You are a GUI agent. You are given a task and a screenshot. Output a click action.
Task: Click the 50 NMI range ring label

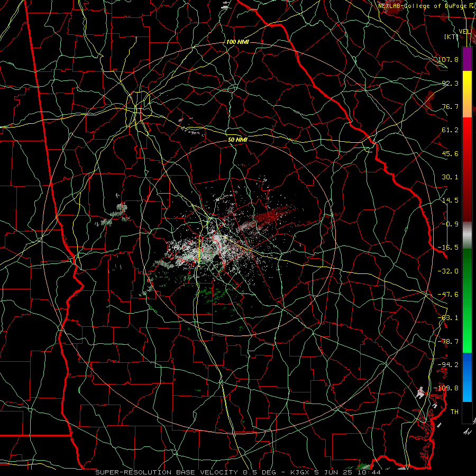pyautogui.click(x=237, y=140)
